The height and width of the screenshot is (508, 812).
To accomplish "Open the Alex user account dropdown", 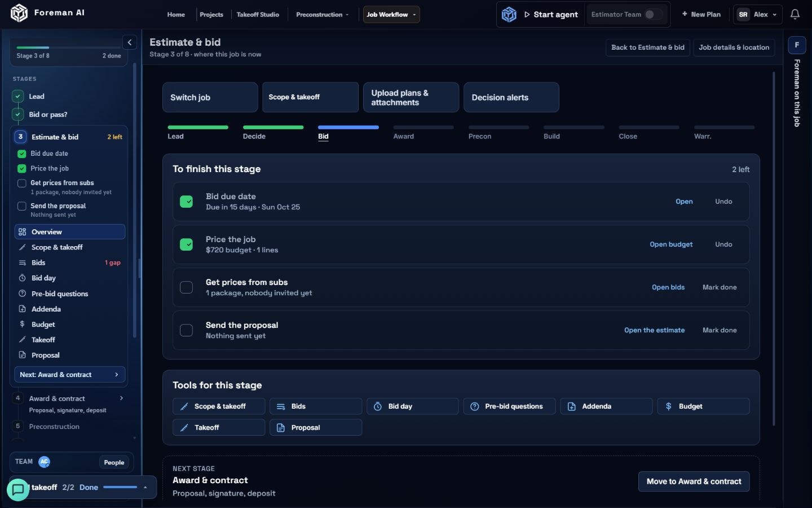I will pos(757,15).
